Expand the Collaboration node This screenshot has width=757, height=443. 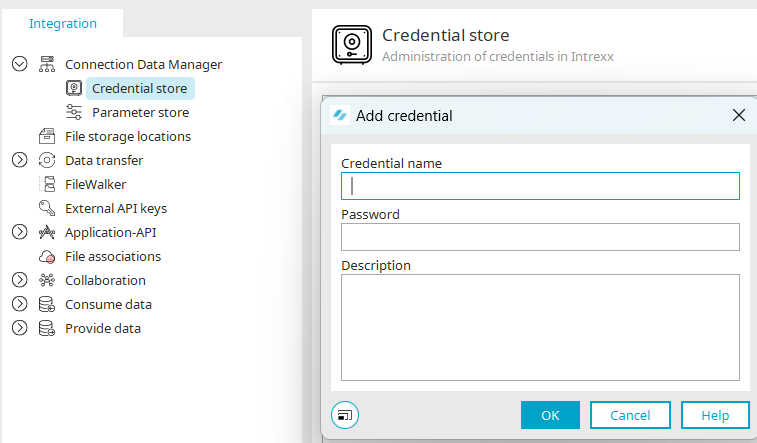(x=19, y=280)
